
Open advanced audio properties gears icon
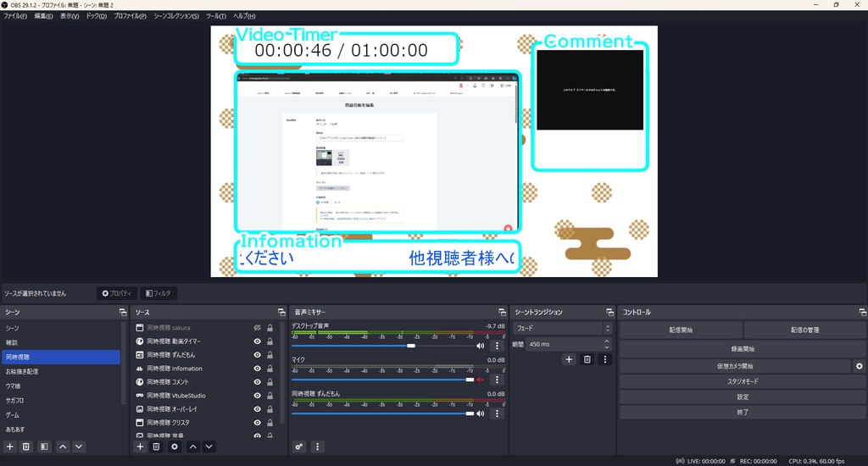[x=299, y=447]
